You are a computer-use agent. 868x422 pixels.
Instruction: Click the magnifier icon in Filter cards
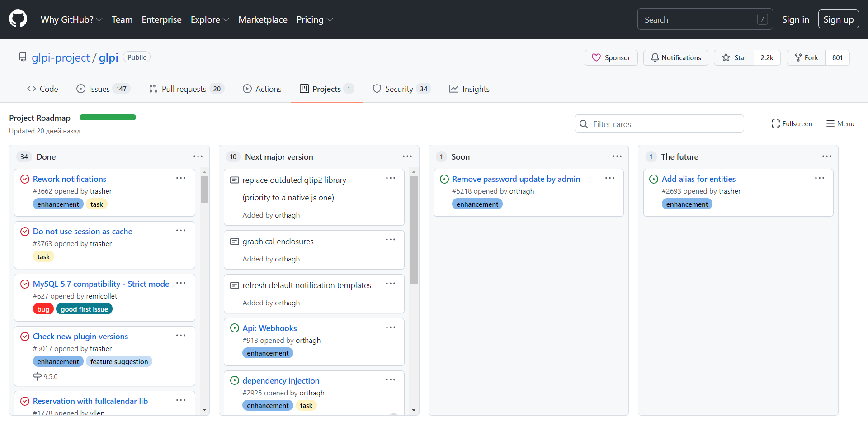coord(584,124)
